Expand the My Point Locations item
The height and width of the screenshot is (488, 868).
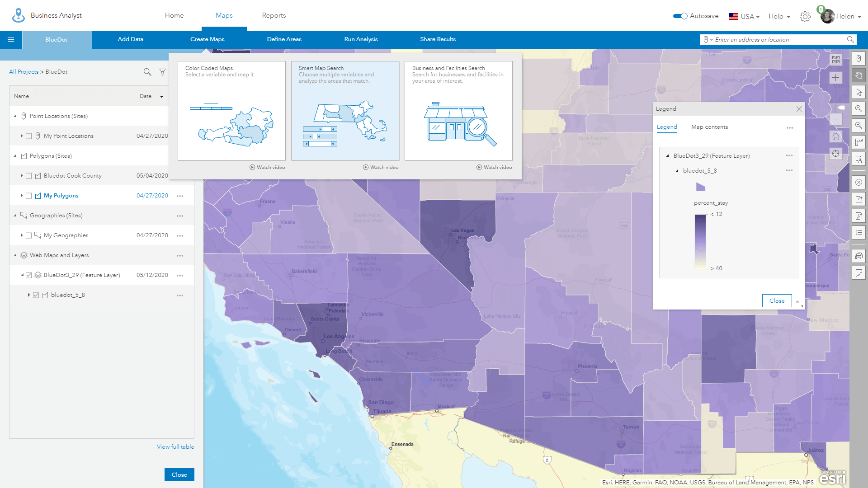click(x=21, y=136)
